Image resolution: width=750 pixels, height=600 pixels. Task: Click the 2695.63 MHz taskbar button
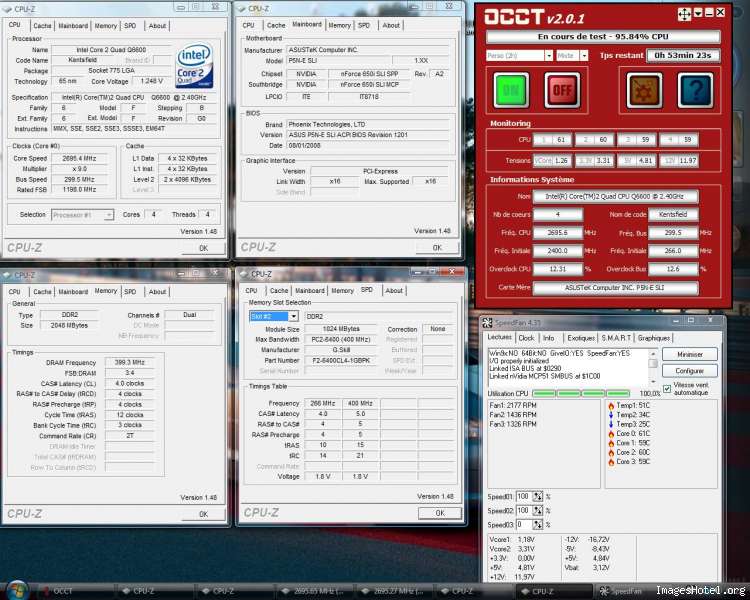[x=316, y=591]
